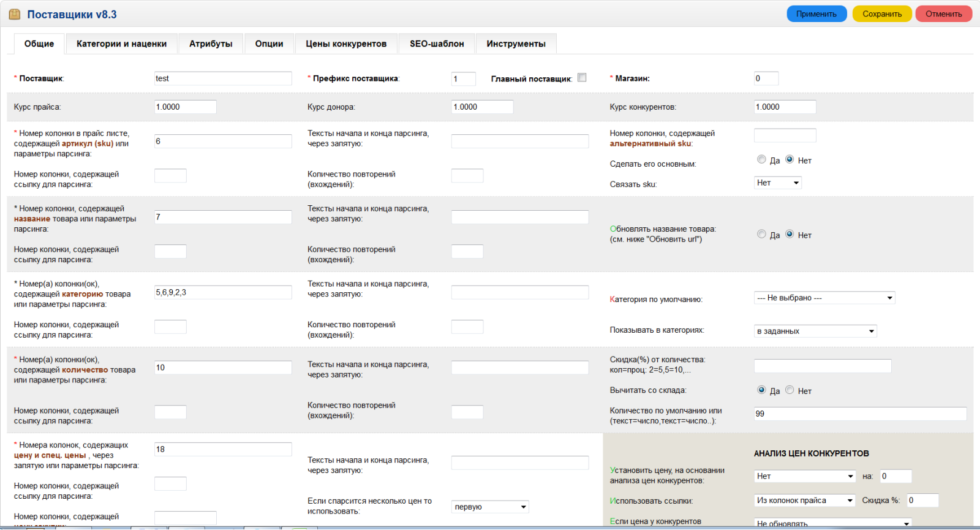The image size is (980, 530).
Task: Click the Количество по умолчанию field
Action: (860, 414)
